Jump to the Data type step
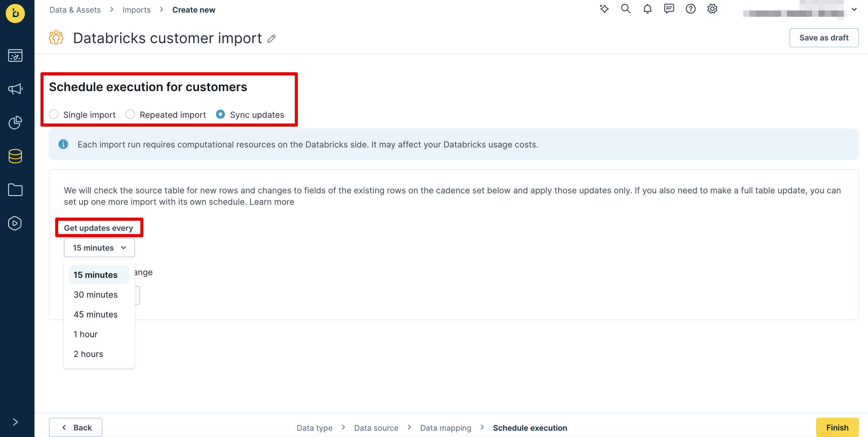Viewport: 868px width, 437px height. [x=314, y=428]
